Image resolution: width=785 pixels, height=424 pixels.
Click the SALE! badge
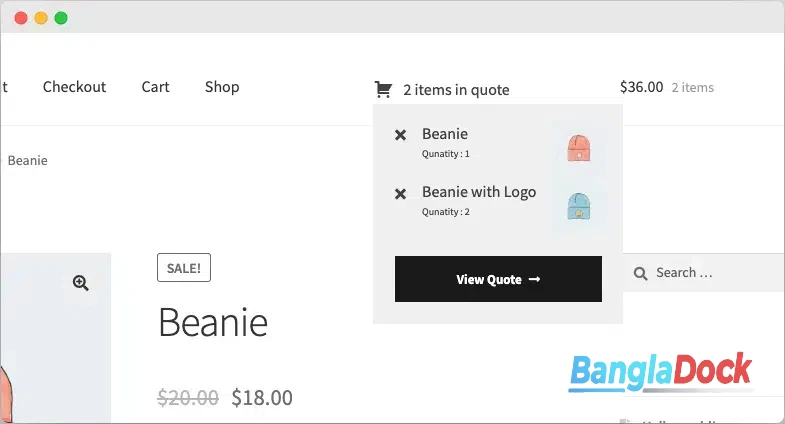[184, 268]
